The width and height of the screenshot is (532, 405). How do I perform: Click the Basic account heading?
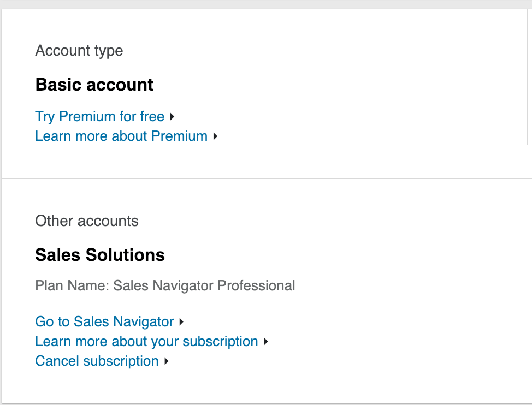(x=94, y=85)
